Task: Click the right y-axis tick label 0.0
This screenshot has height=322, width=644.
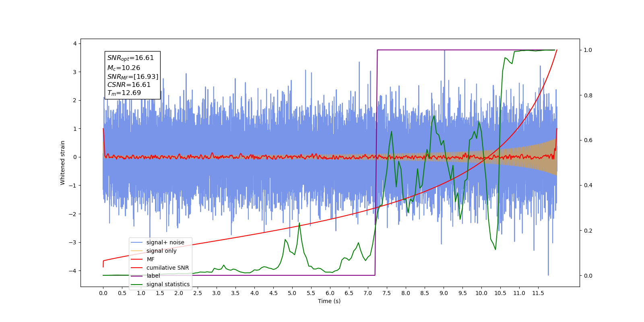Action: [x=588, y=276]
